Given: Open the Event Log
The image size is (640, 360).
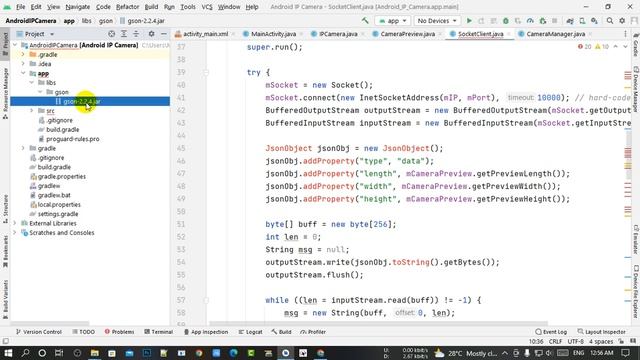Looking at the screenshot, I should tap(551, 332).
